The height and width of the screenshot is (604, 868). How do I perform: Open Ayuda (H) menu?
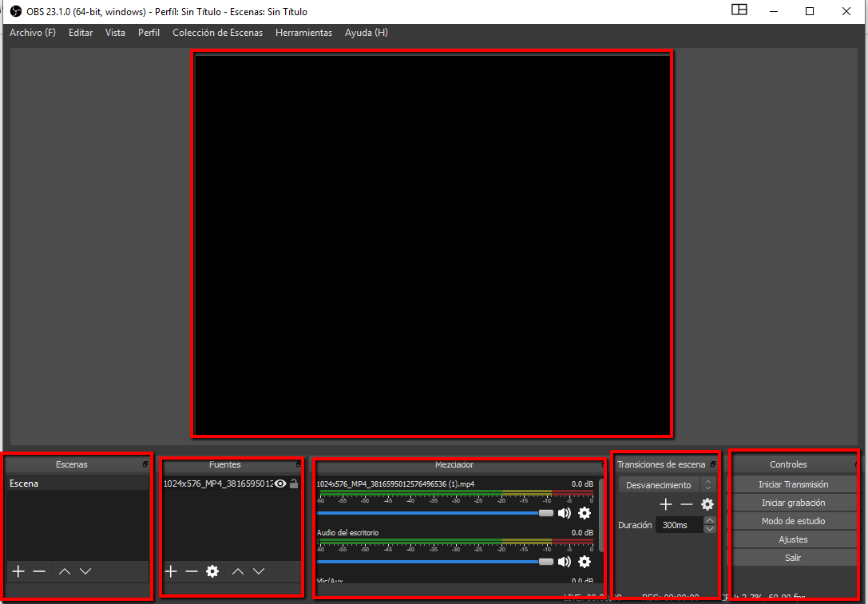tap(367, 33)
